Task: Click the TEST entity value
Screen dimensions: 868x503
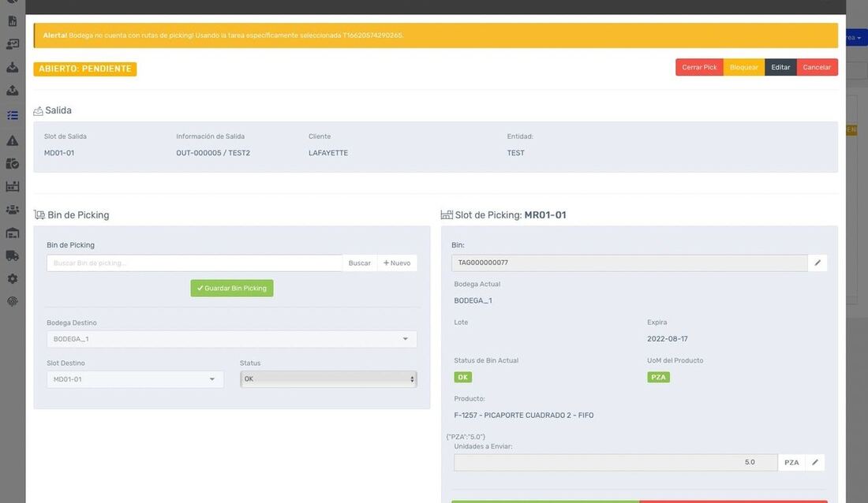Action: click(x=516, y=153)
